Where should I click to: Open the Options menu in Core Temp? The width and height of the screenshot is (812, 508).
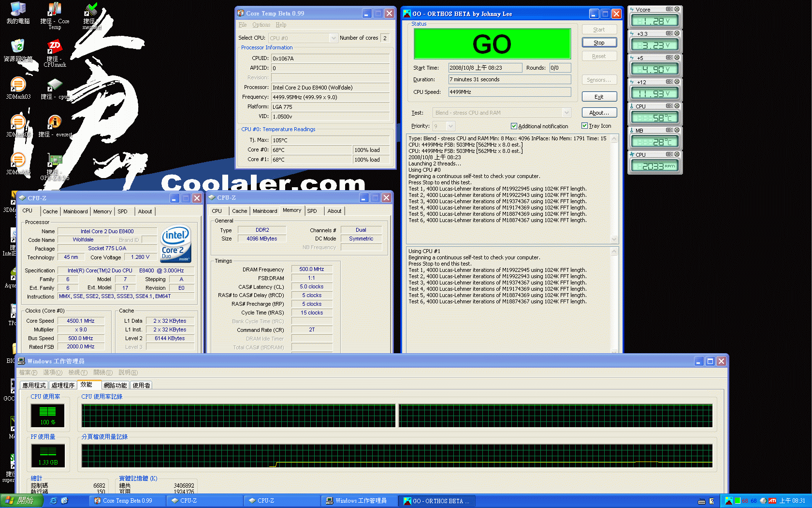coord(261,25)
